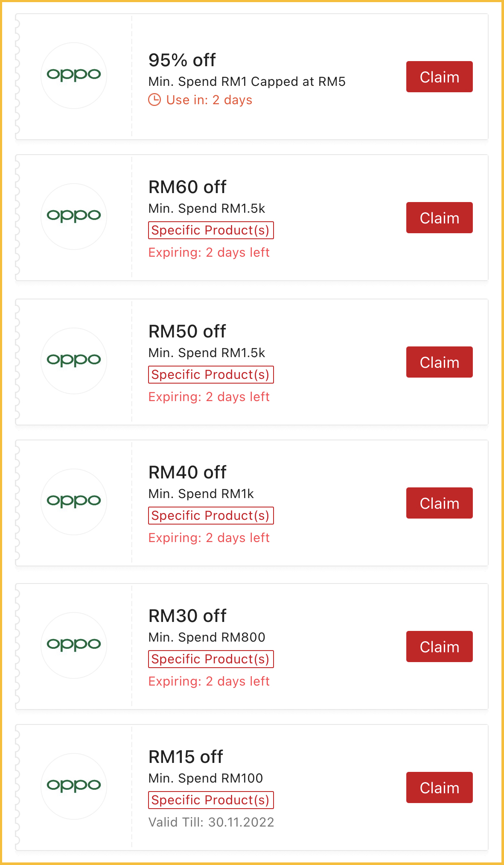Claim the RM60 off voucher
The image size is (504, 865).
[439, 218]
